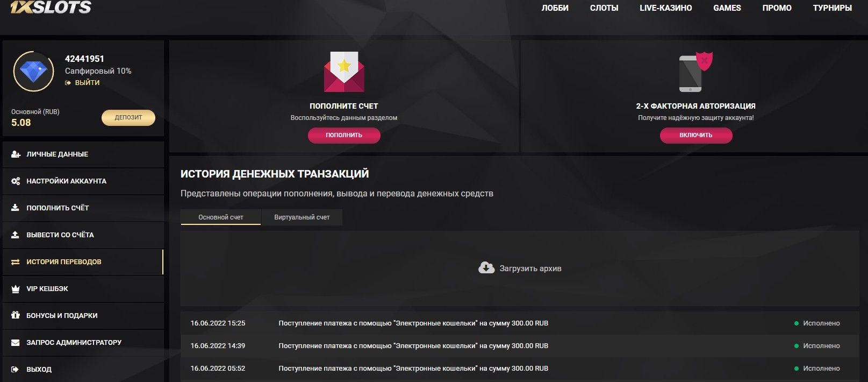Click the 1XSLOTS logo
This screenshot has height=382, width=868.
(x=51, y=7)
